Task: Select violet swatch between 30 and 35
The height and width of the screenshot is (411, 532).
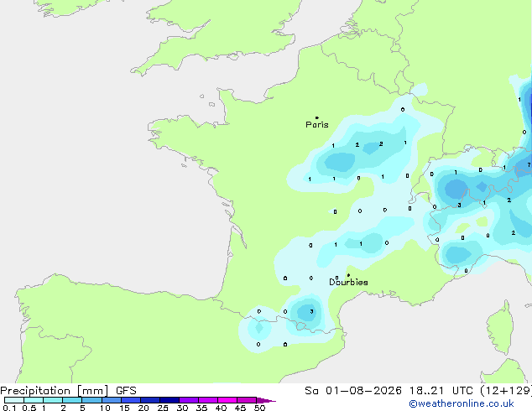Action: [189, 400]
